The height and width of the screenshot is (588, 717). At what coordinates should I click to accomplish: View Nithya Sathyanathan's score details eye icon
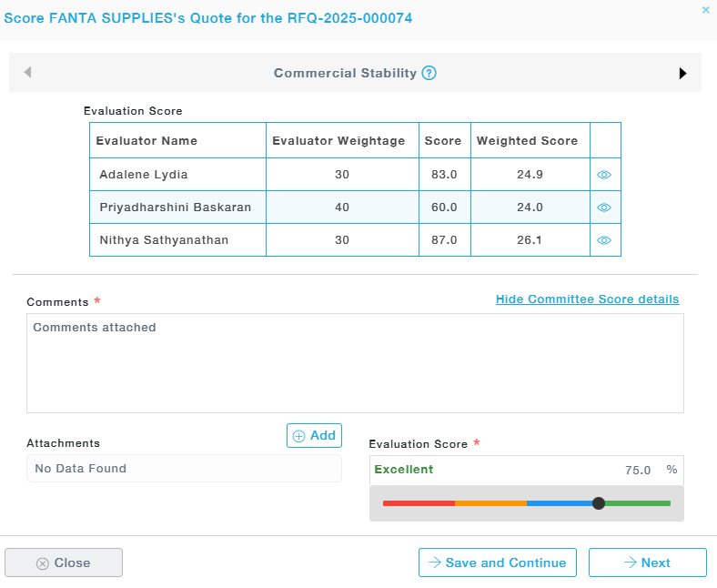pos(604,240)
